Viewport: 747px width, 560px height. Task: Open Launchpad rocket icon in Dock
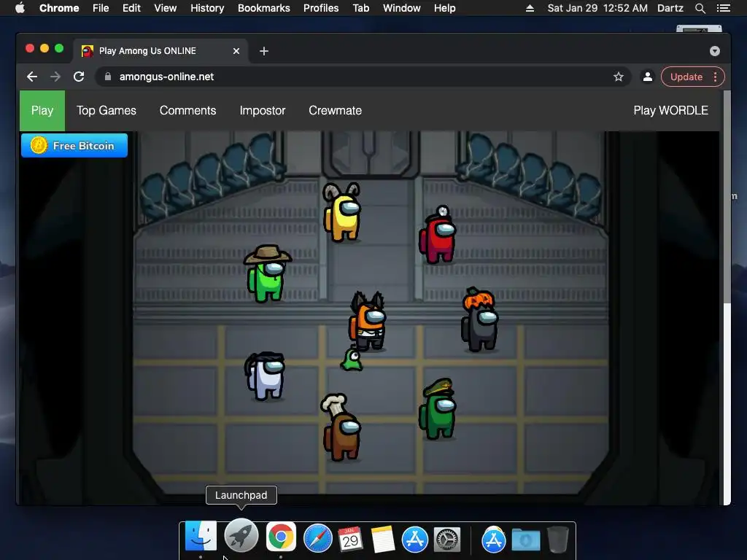(x=241, y=536)
